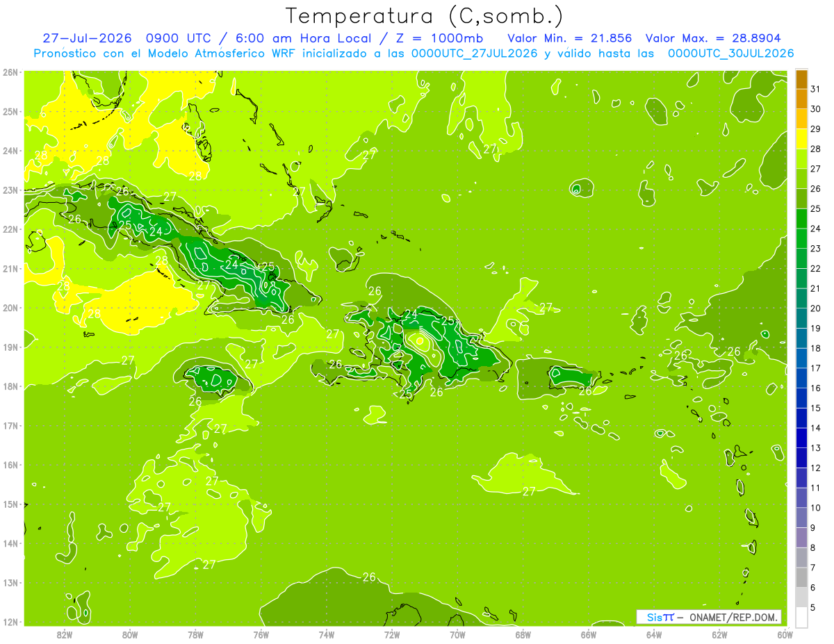Select the "62W" longitude label
The height and width of the screenshot is (644, 834).
click(x=719, y=634)
